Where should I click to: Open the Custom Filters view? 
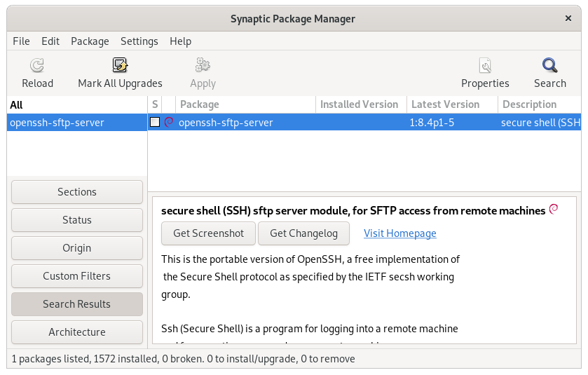pos(77,276)
